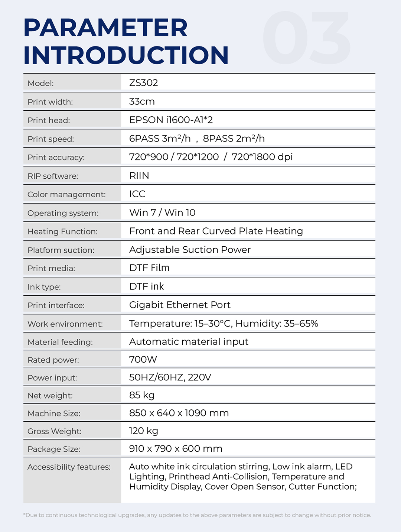Click the Machine Size dimensions value

(179, 413)
